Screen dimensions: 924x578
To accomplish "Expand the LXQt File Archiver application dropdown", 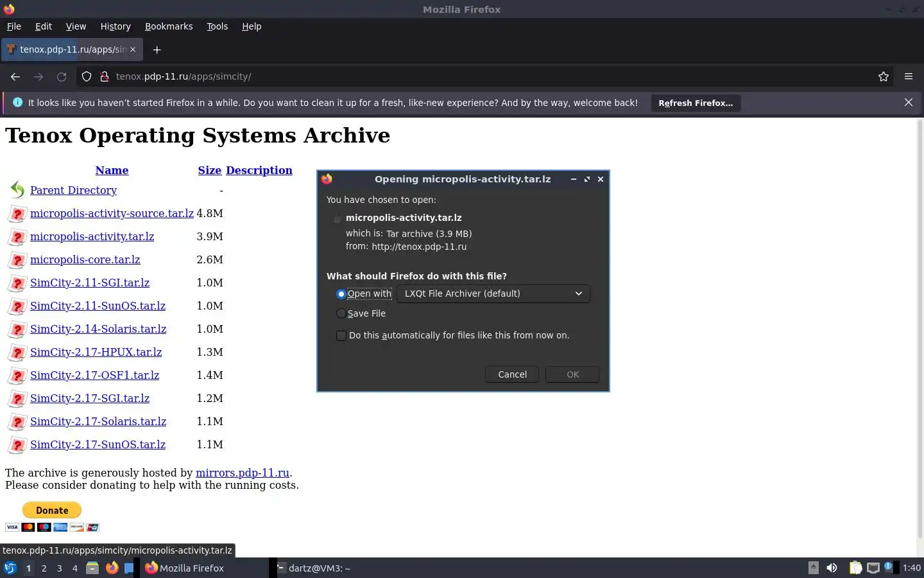I will tap(493, 293).
